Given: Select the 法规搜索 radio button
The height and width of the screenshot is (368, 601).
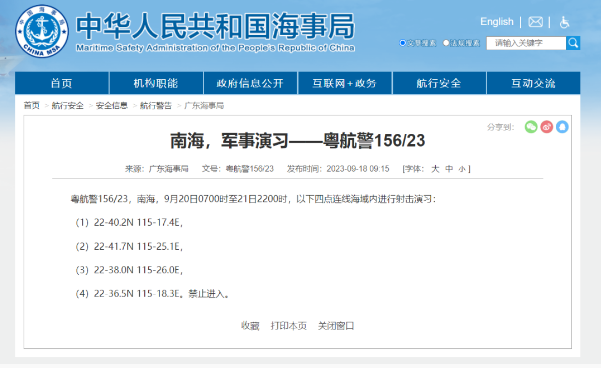Looking at the screenshot, I should tap(446, 43).
